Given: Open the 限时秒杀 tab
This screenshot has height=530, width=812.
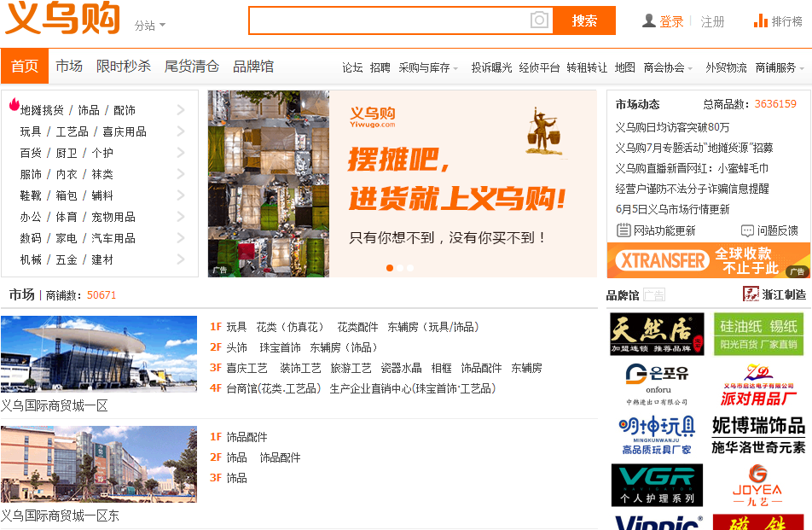Looking at the screenshot, I should pos(123,67).
